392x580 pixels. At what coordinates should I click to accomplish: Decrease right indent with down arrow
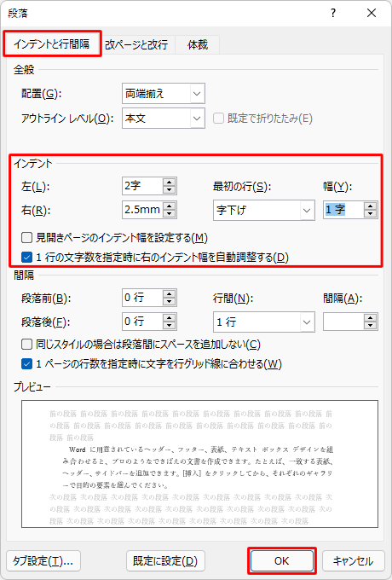click(x=170, y=214)
